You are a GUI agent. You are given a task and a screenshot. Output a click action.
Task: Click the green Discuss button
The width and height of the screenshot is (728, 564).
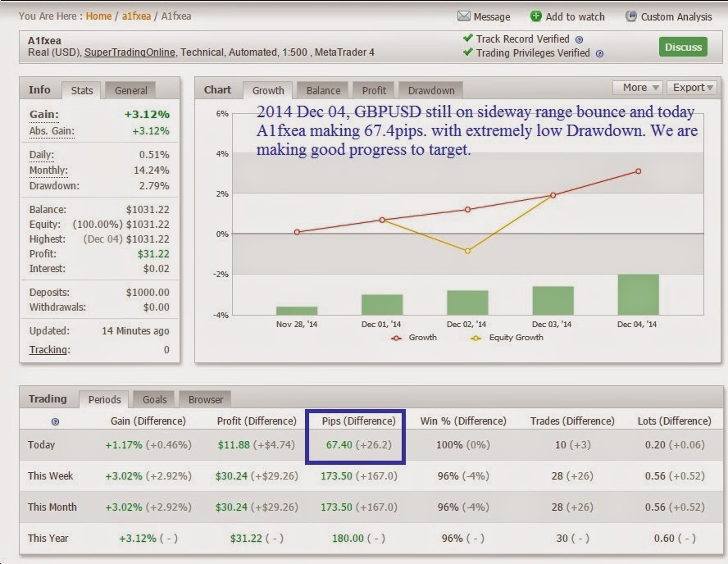click(683, 47)
